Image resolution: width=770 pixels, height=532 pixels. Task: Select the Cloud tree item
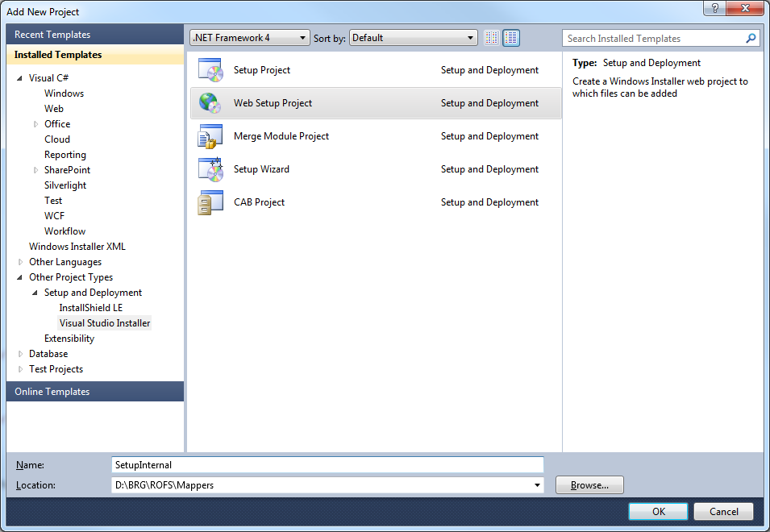pos(57,139)
